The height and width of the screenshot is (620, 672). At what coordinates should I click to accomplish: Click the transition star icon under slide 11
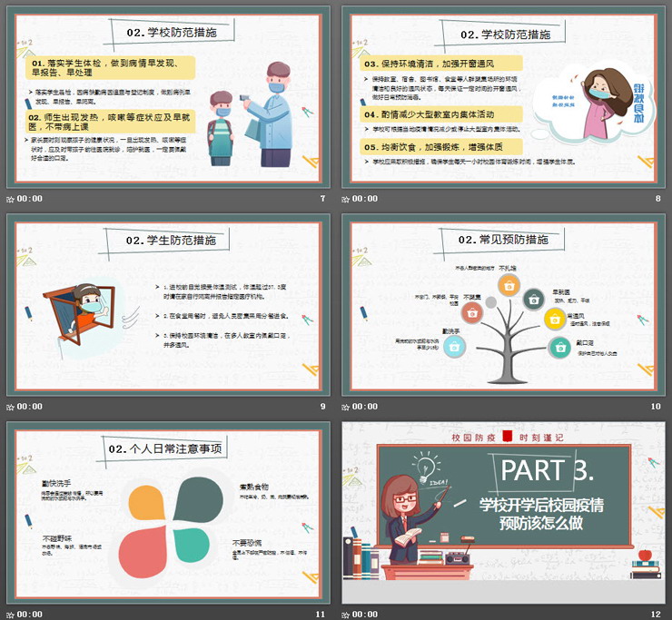click(x=10, y=615)
